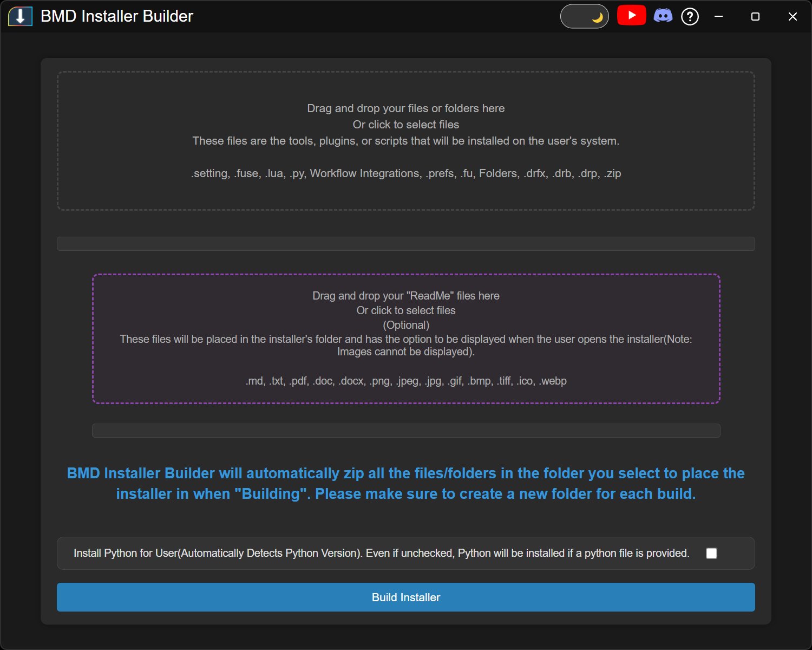This screenshot has height=650, width=812.
Task: Click the progress bar under the main drop zone
Action: pos(406,244)
